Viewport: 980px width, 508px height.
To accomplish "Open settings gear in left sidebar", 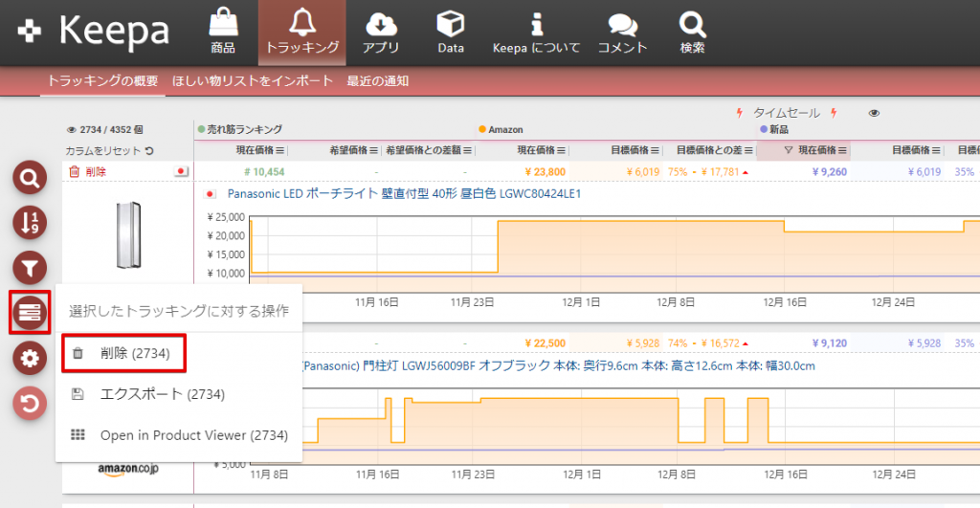I will tap(30, 359).
